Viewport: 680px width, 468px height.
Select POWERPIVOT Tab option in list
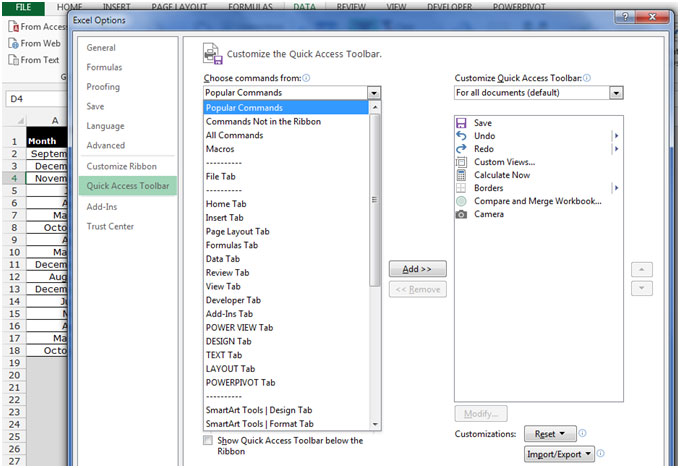pos(286,383)
